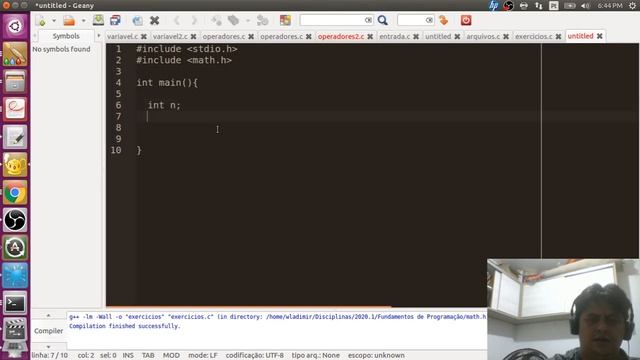Close the variavel.c tab

[x=144, y=36]
